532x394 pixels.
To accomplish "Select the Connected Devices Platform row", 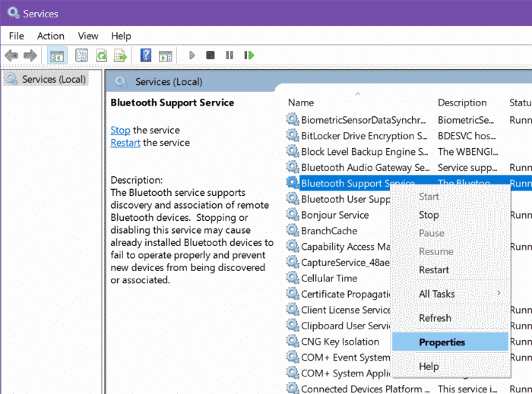I will point(409,389).
